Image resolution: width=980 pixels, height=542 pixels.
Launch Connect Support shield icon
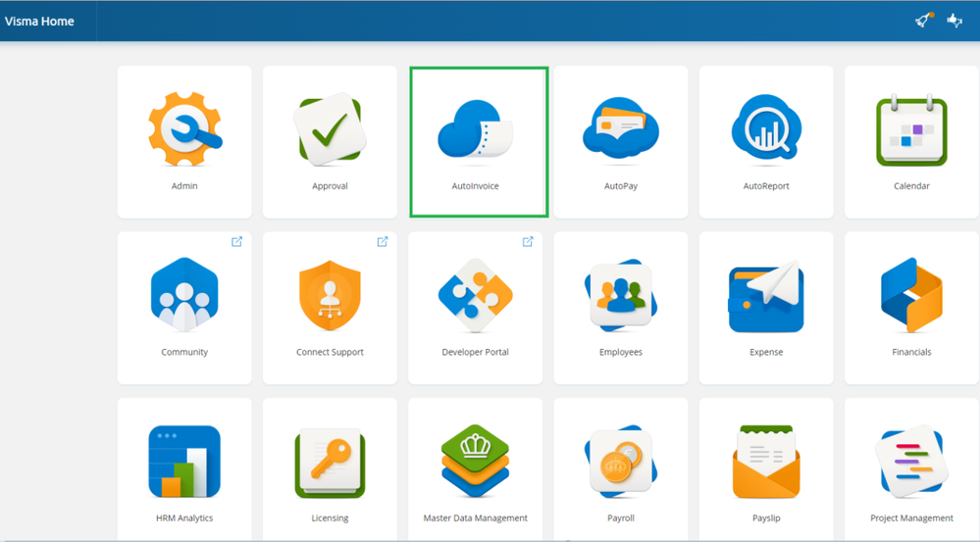(x=330, y=295)
